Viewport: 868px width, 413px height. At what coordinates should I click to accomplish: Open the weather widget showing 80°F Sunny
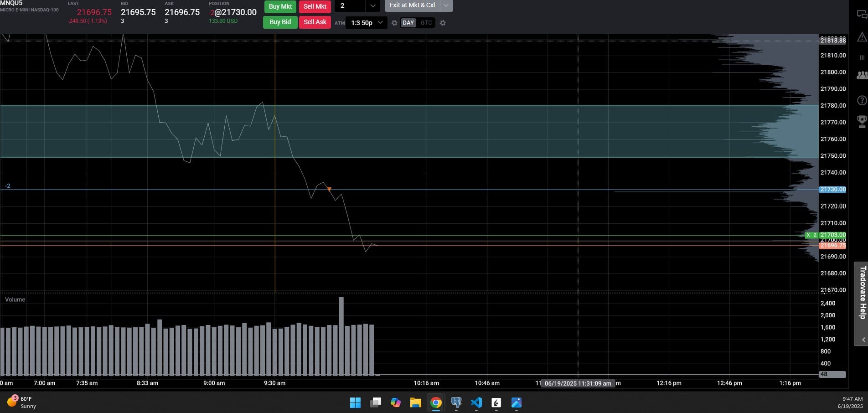click(21, 402)
